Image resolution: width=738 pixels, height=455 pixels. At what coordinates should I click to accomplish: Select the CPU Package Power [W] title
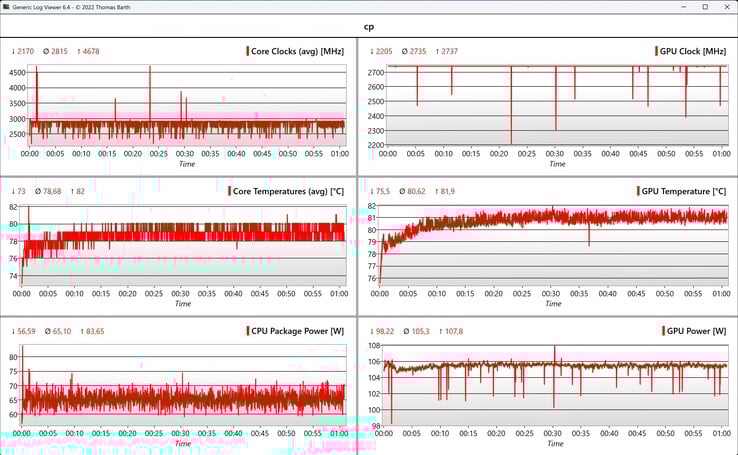pos(300,330)
